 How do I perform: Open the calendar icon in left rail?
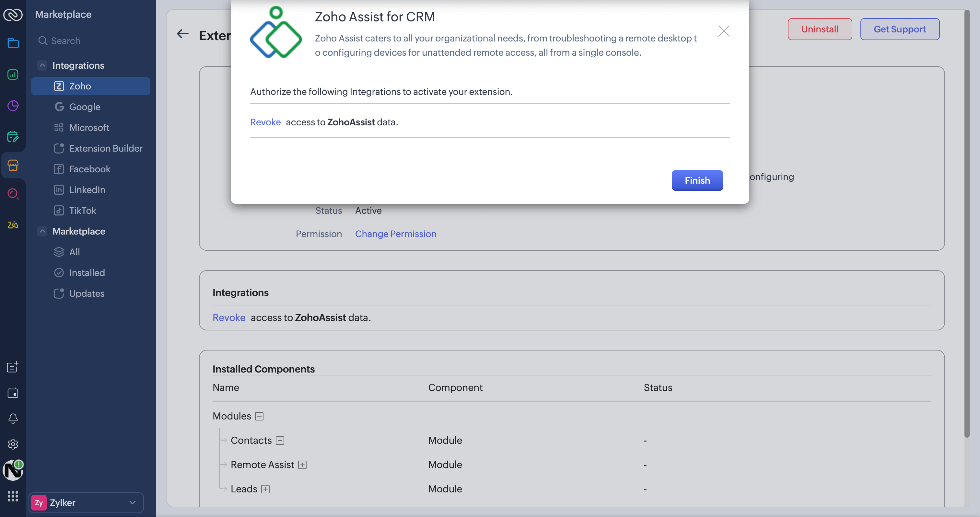(x=13, y=392)
